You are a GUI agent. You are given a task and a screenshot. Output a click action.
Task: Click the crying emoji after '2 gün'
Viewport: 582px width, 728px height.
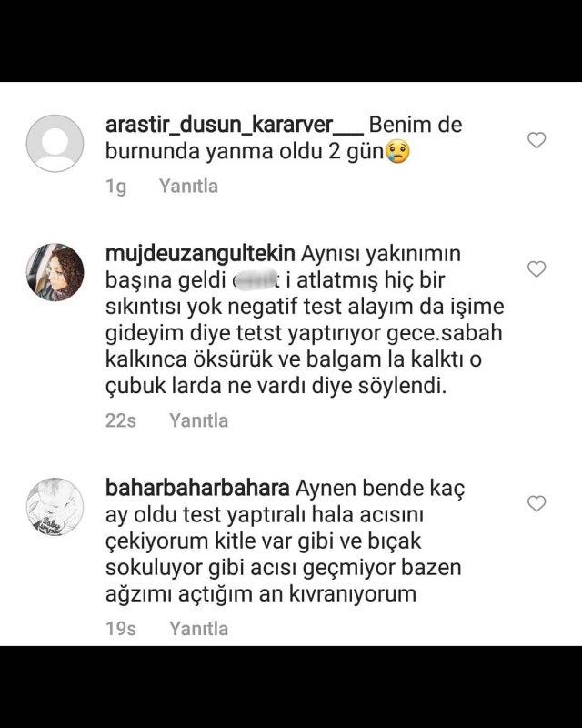tap(397, 151)
